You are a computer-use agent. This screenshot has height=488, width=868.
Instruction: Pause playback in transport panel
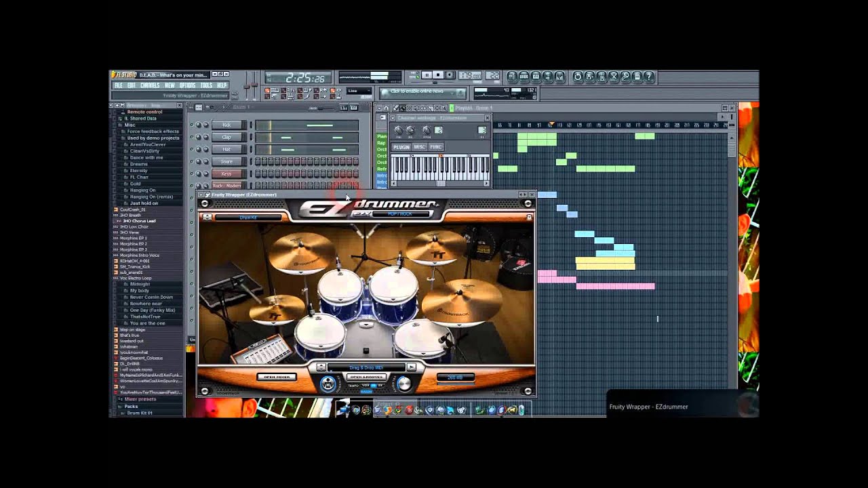(x=427, y=75)
